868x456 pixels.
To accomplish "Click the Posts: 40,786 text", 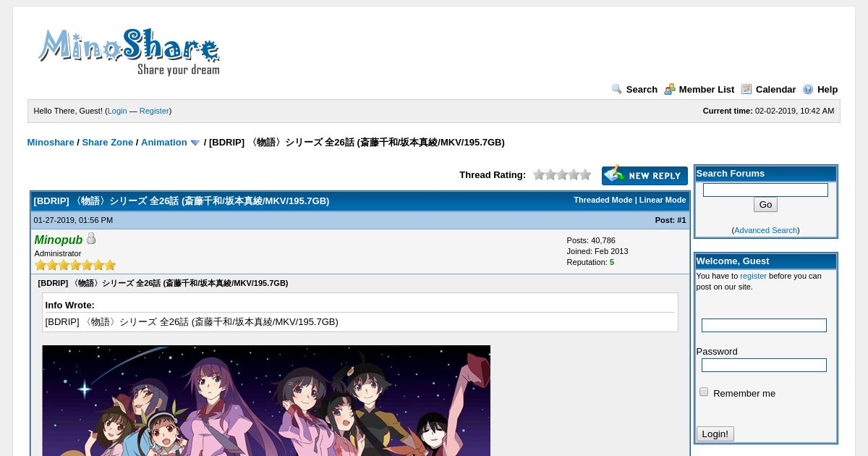I will (591, 240).
